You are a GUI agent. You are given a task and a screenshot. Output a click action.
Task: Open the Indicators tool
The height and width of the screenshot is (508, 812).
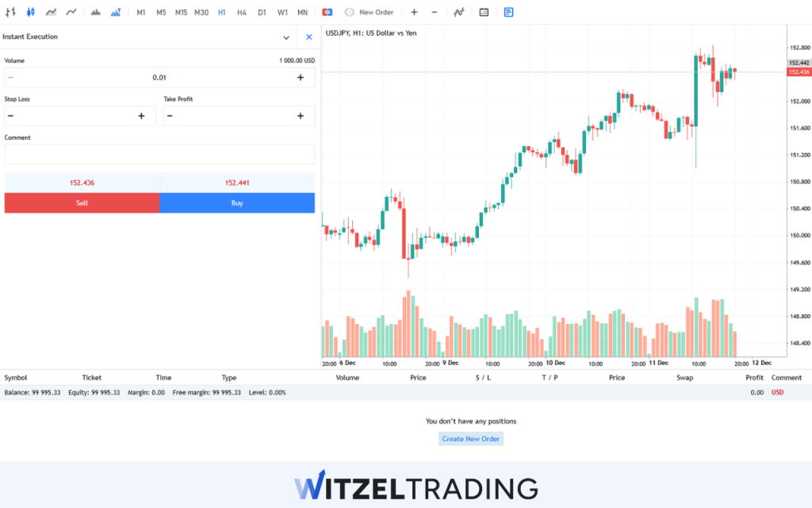pyautogui.click(x=458, y=12)
